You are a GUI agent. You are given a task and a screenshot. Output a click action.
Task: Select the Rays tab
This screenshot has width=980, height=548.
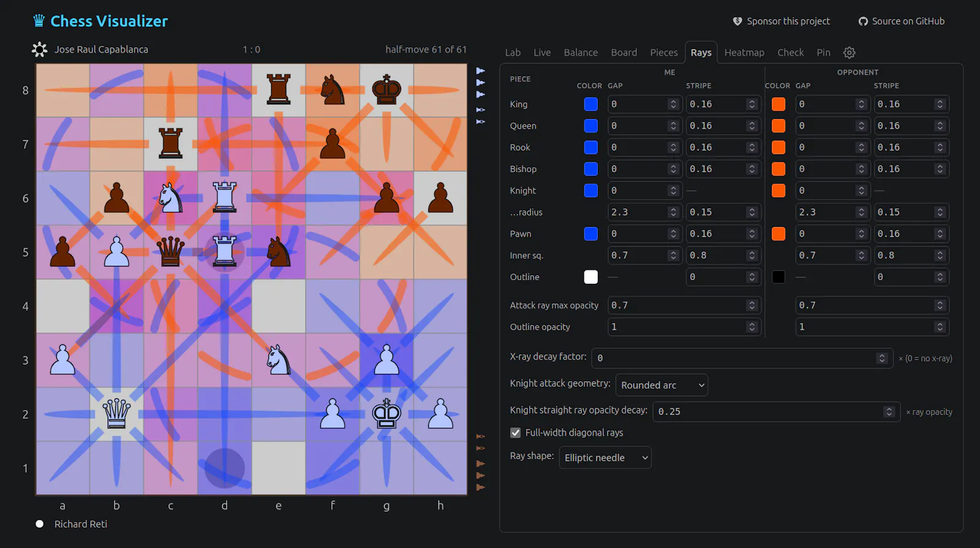[701, 53]
